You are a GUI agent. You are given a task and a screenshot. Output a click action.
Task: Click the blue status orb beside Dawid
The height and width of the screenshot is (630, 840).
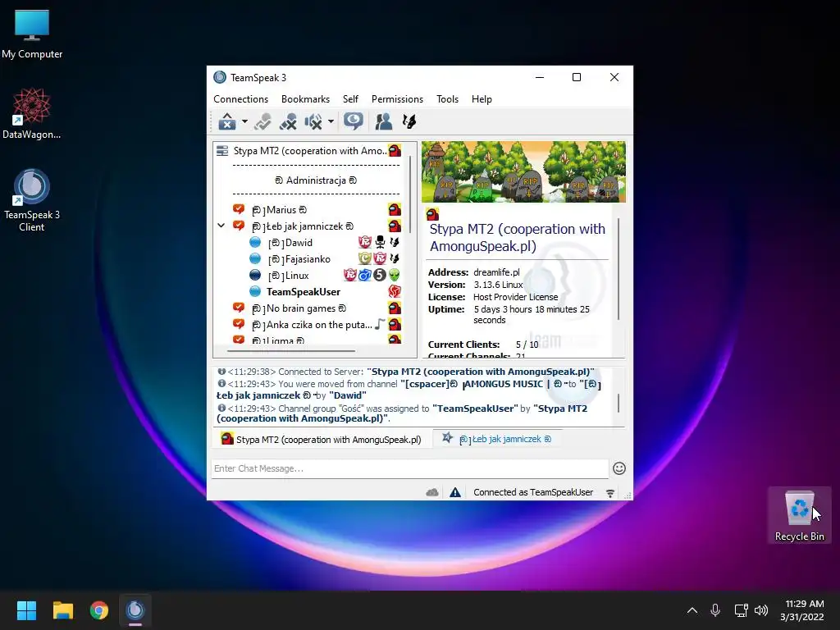pos(255,242)
